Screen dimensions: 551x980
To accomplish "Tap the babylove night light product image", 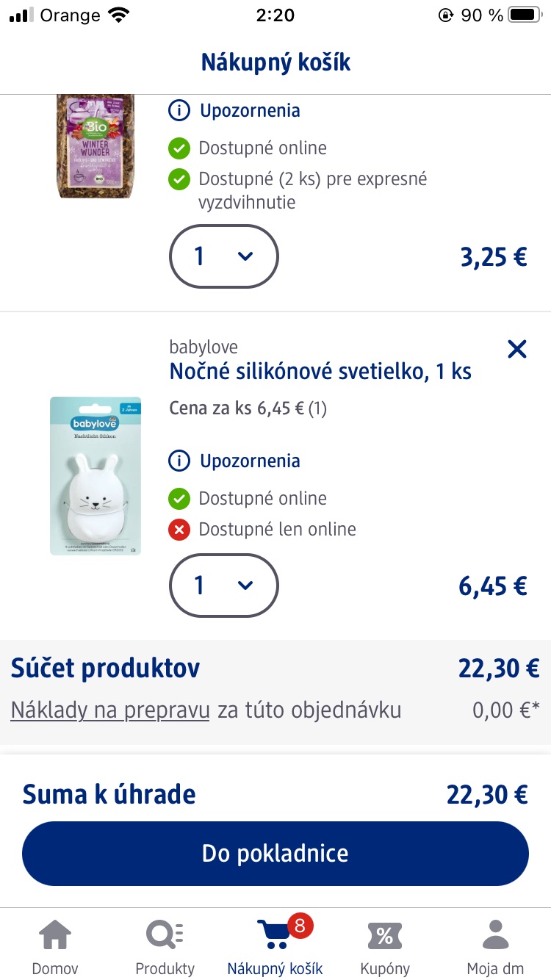I will click(x=96, y=476).
